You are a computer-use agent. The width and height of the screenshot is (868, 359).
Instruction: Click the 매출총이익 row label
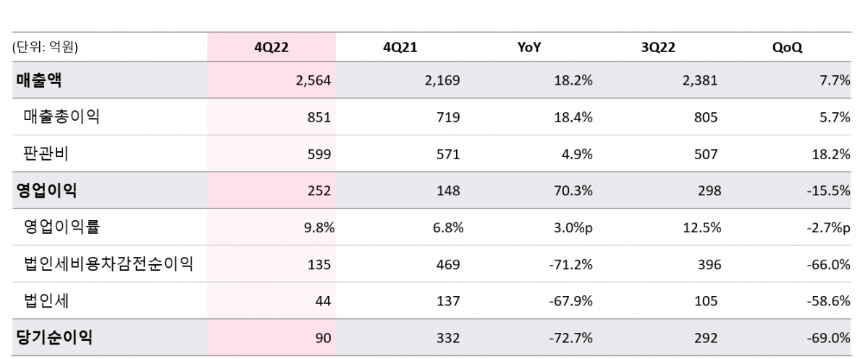click(62, 117)
